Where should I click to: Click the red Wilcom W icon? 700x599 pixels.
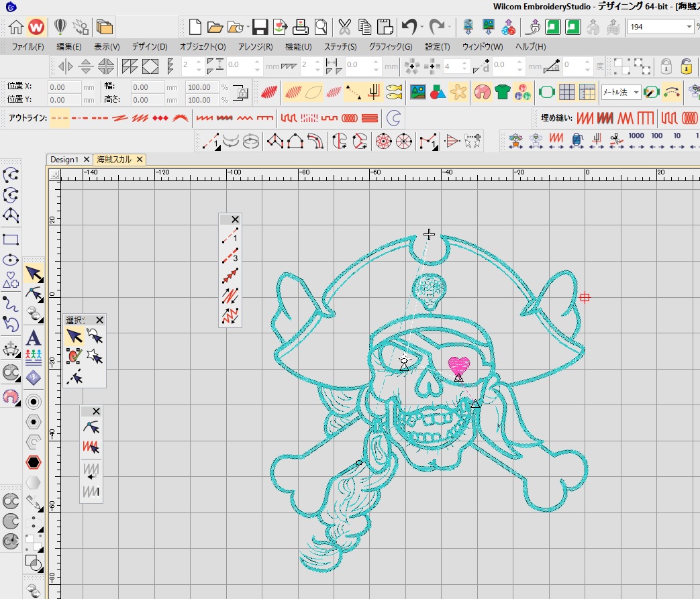click(x=36, y=28)
